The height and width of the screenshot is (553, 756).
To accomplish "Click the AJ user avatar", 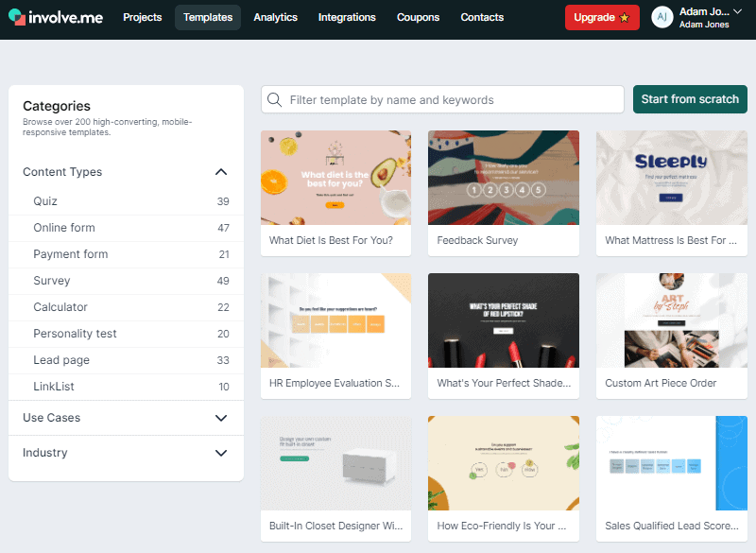I will click(x=662, y=17).
